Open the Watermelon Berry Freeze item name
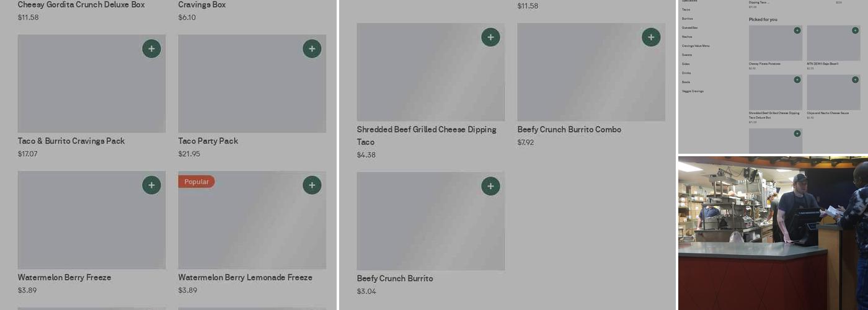This screenshot has width=868, height=310. point(64,277)
